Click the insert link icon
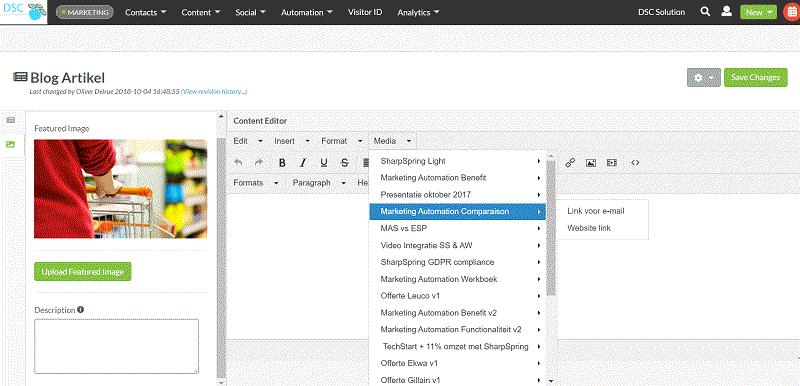This screenshot has height=386, width=800. click(570, 163)
